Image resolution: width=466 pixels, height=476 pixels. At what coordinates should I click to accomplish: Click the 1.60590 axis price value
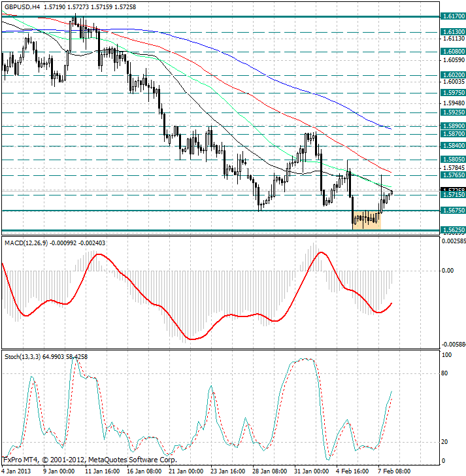pos(454,60)
